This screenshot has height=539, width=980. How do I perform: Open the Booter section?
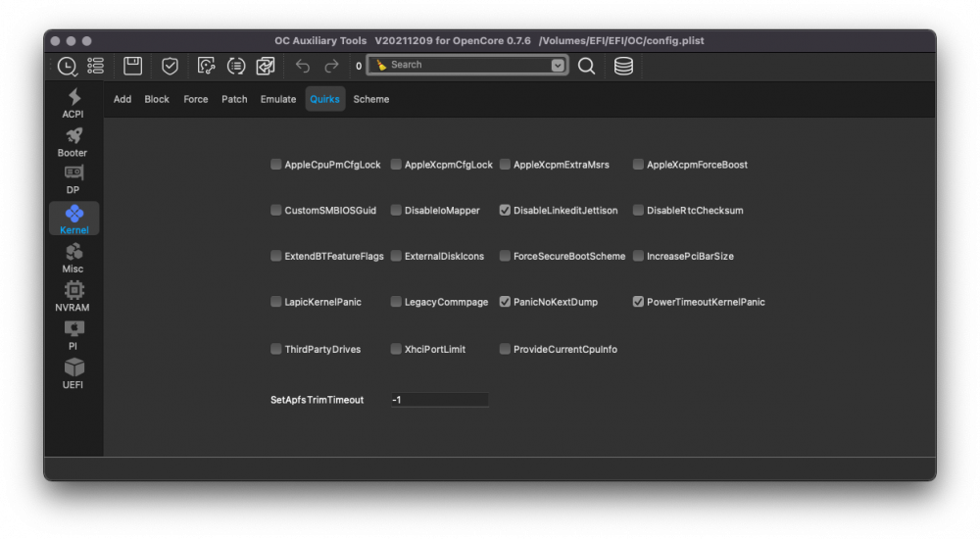pos(73,142)
